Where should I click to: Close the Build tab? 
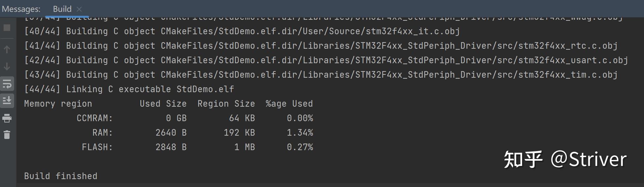point(79,9)
